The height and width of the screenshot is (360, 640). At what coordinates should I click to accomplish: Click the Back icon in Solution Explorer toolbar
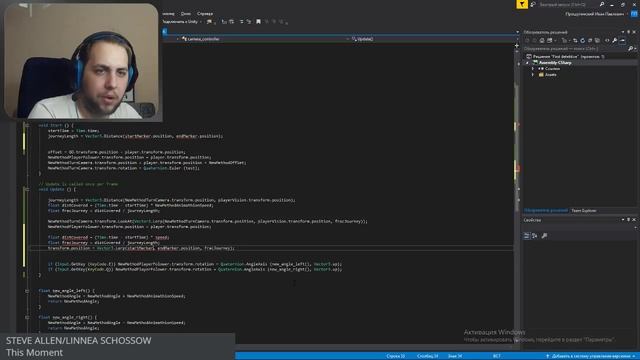[x=527, y=40]
